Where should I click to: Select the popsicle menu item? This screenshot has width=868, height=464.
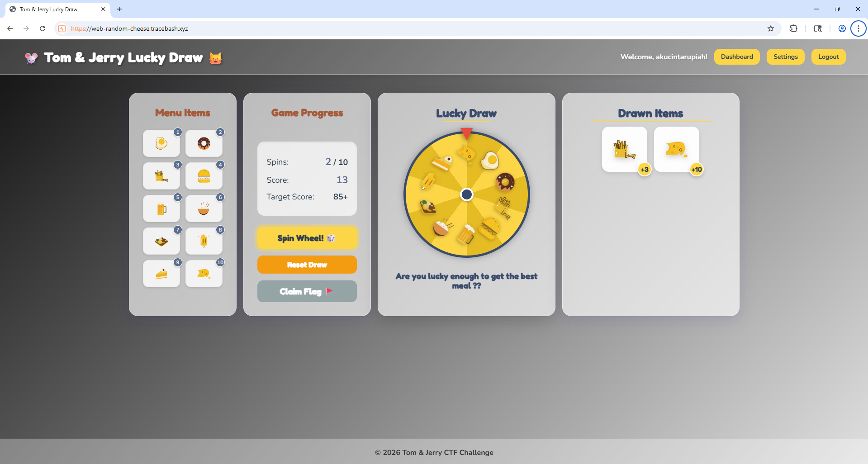[x=204, y=241]
